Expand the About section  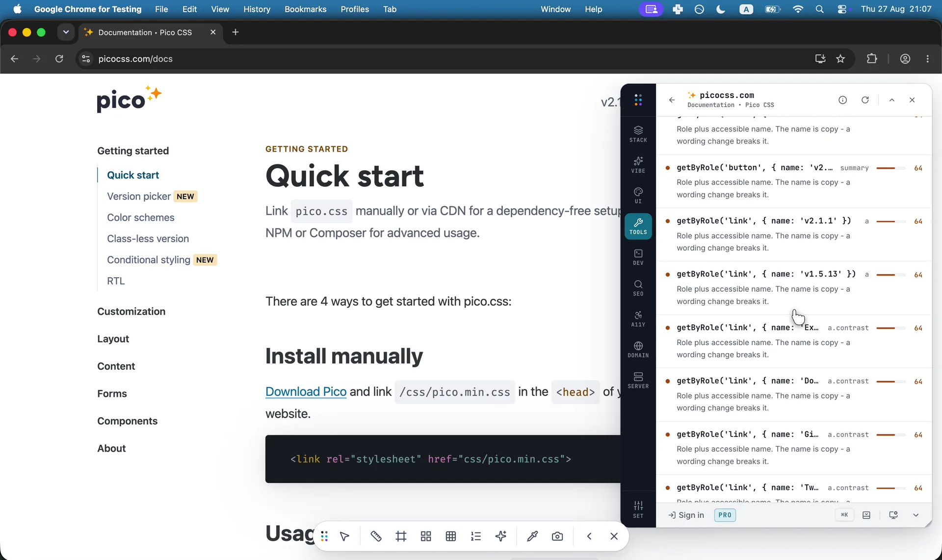[x=111, y=449]
